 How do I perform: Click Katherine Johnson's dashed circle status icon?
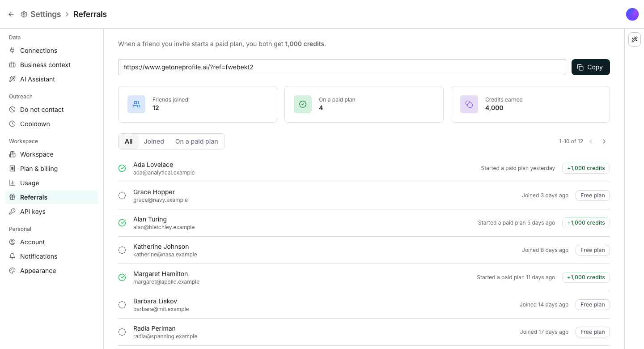pyautogui.click(x=122, y=250)
